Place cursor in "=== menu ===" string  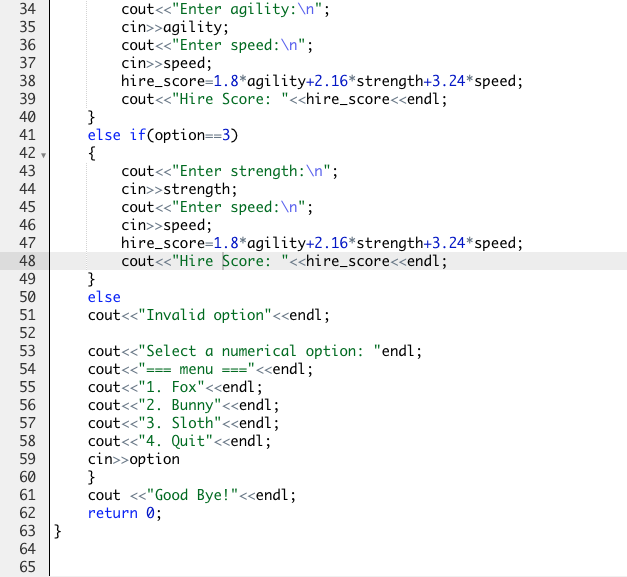click(x=196, y=369)
